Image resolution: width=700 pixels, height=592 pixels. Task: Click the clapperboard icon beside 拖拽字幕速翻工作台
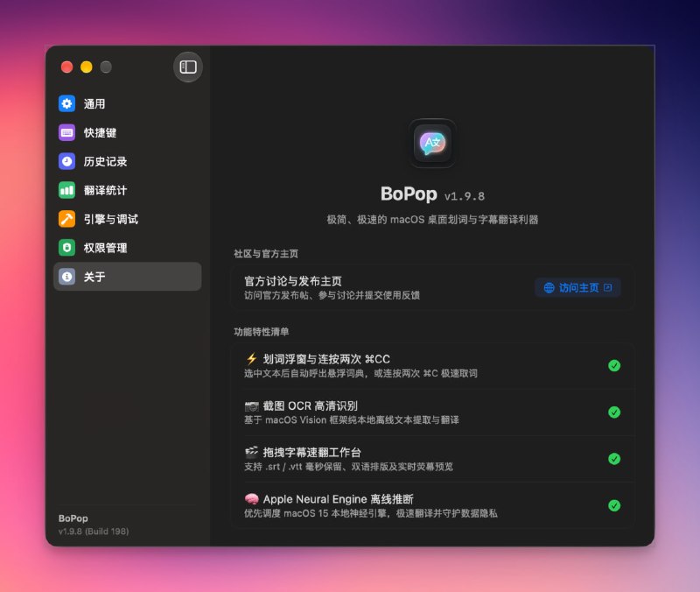tap(252, 452)
